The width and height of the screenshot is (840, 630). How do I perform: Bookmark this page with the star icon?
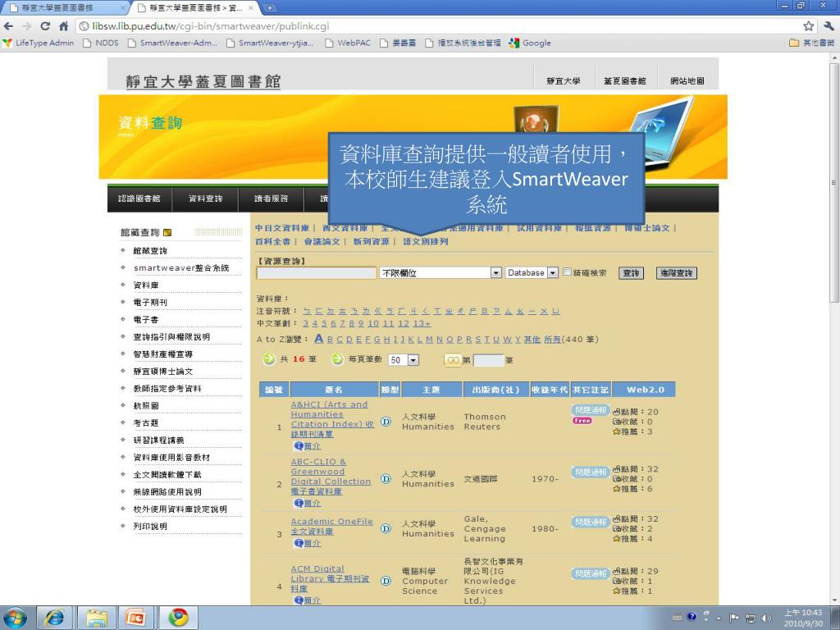click(x=808, y=26)
